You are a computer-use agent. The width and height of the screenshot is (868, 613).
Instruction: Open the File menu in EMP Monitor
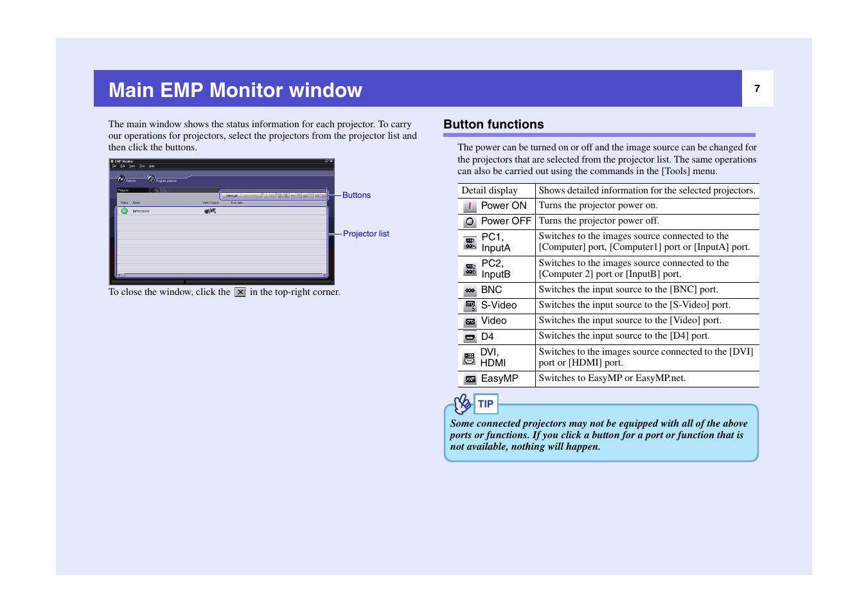coord(114,166)
